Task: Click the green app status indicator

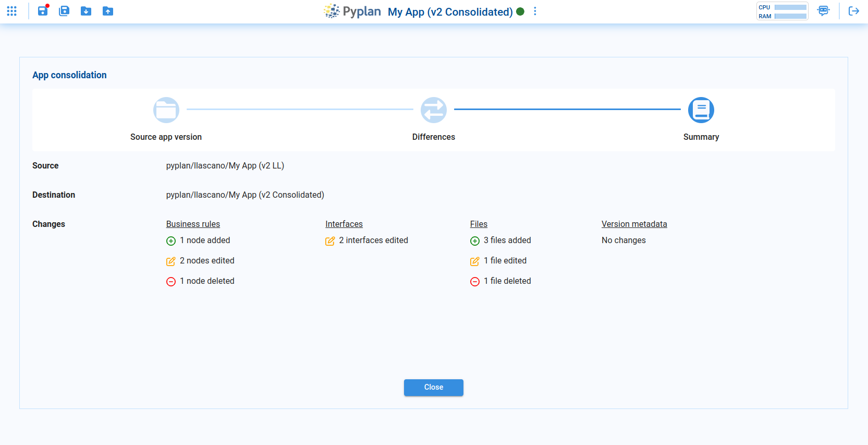Action: pyautogui.click(x=520, y=11)
